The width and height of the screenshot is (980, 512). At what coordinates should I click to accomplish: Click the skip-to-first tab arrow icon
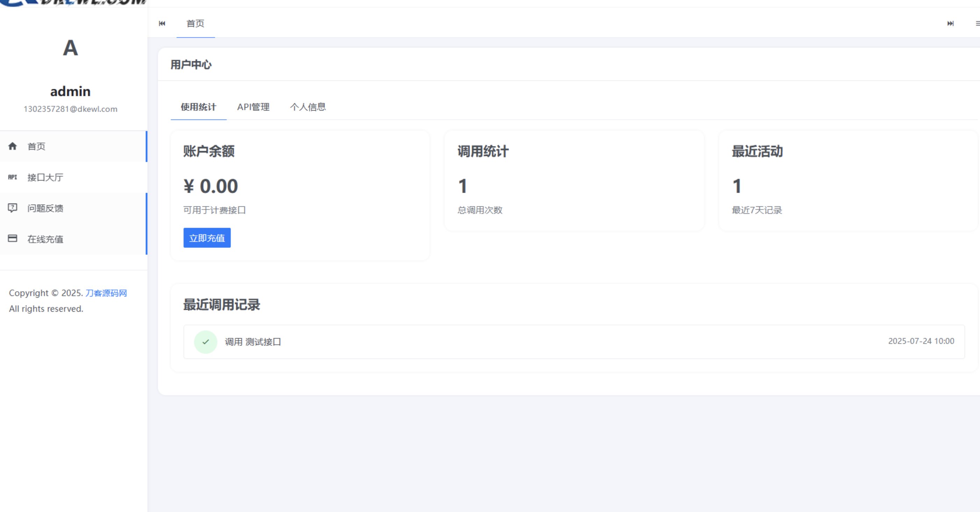[x=162, y=23]
